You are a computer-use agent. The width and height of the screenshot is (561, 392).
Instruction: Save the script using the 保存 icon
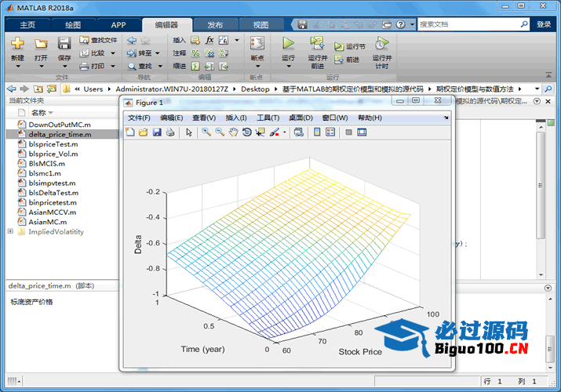coord(64,43)
